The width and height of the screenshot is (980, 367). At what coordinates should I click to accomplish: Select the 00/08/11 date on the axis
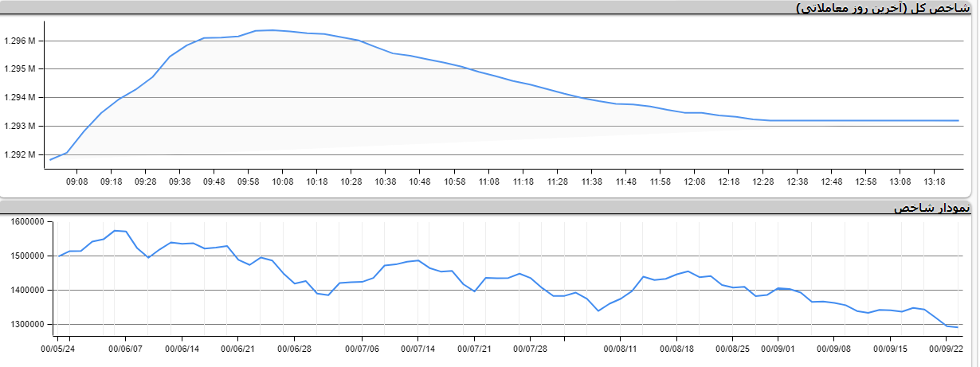tap(620, 348)
